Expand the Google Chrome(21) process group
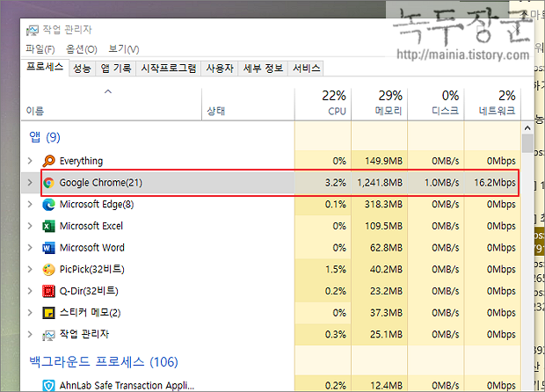 coord(30,183)
